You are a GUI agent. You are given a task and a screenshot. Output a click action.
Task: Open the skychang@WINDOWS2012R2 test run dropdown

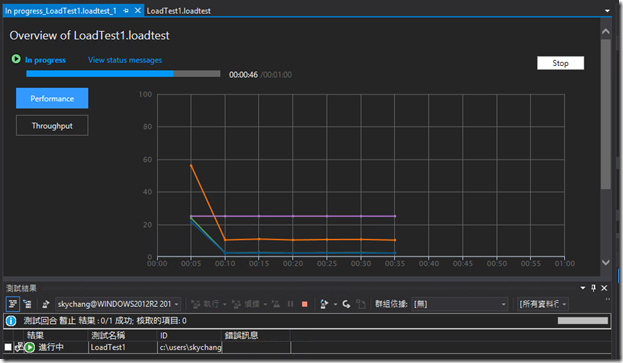coord(118,304)
